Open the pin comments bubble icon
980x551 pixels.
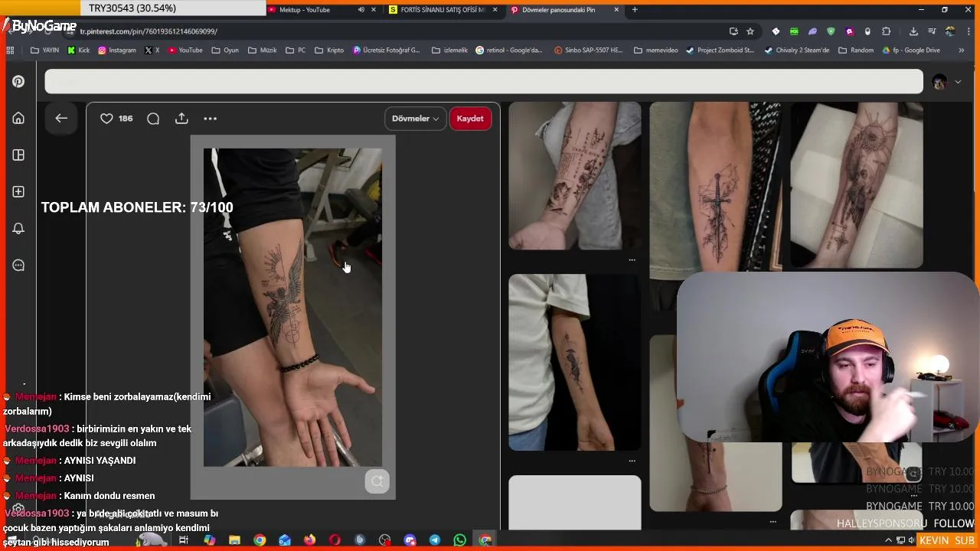(153, 119)
